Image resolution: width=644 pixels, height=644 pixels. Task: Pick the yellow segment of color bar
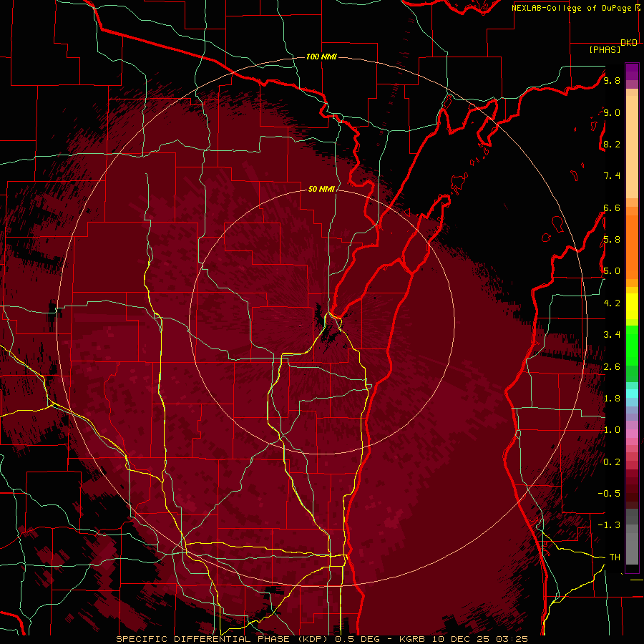632,306
